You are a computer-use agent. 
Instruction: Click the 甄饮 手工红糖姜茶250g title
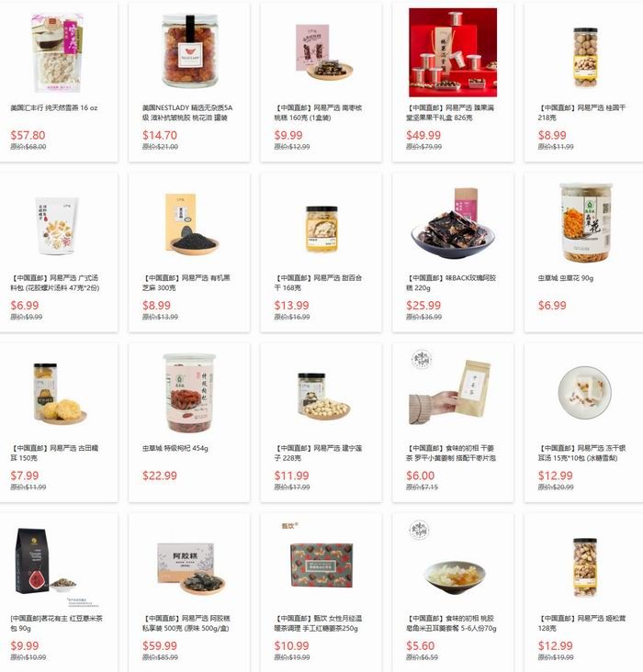[318, 623]
